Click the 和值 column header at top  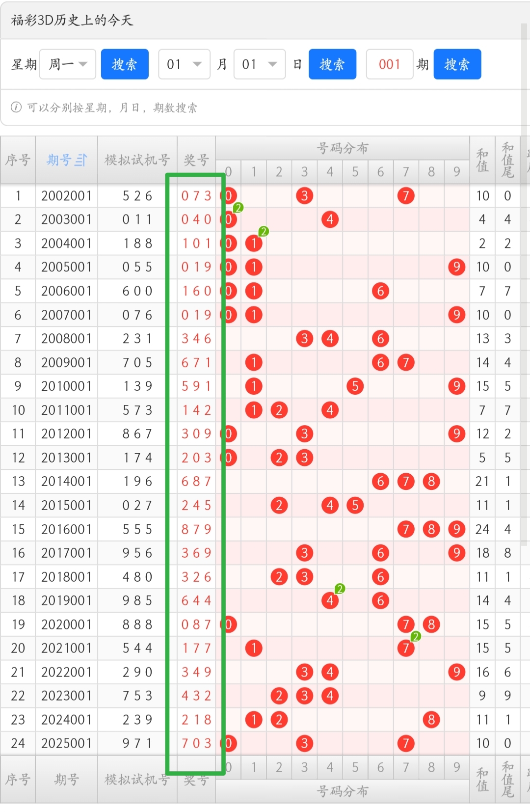pyautogui.click(x=482, y=160)
